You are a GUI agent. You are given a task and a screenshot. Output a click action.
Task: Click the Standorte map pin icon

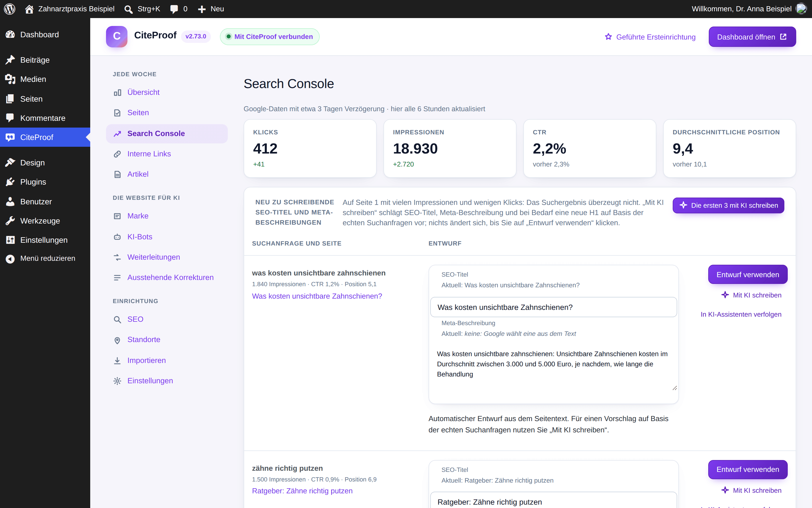coord(117,340)
